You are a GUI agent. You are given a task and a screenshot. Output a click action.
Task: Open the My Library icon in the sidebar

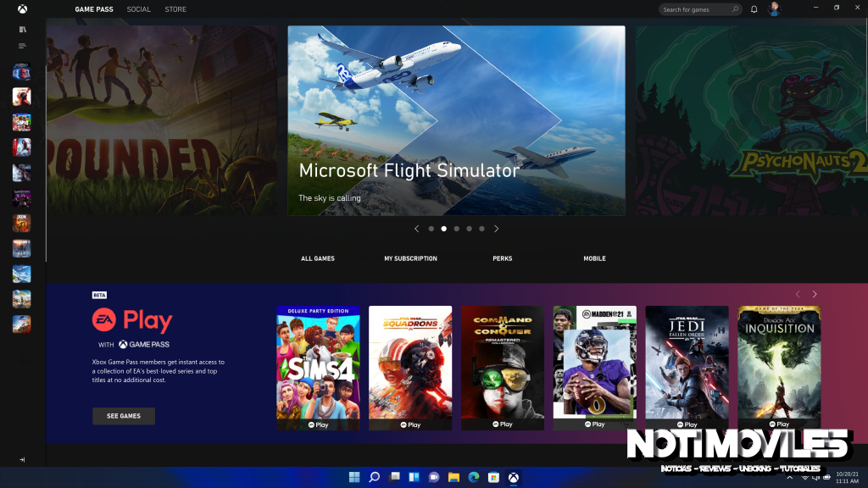(22, 28)
